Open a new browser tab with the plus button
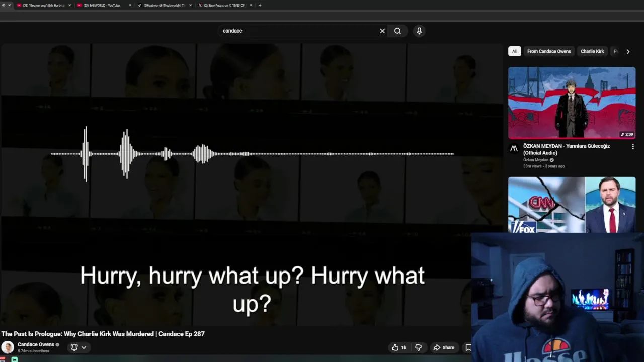The width and height of the screenshot is (644, 362). point(260,5)
